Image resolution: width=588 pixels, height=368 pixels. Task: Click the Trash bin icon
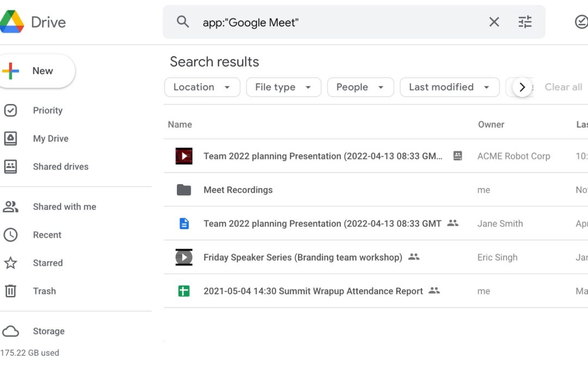10,291
